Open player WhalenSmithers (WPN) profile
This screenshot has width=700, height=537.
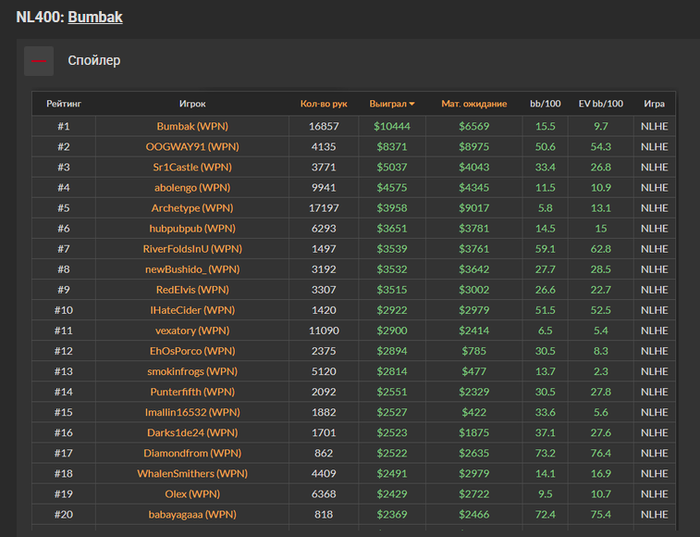(x=192, y=474)
